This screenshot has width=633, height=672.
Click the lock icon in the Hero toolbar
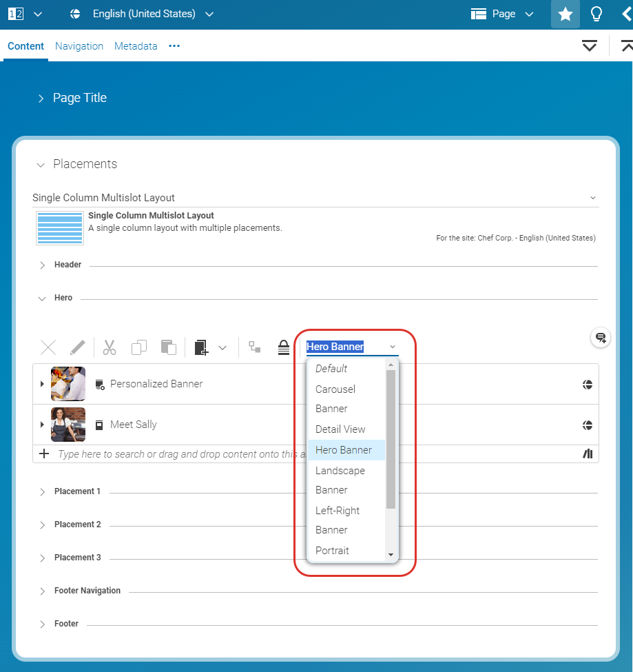[284, 347]
